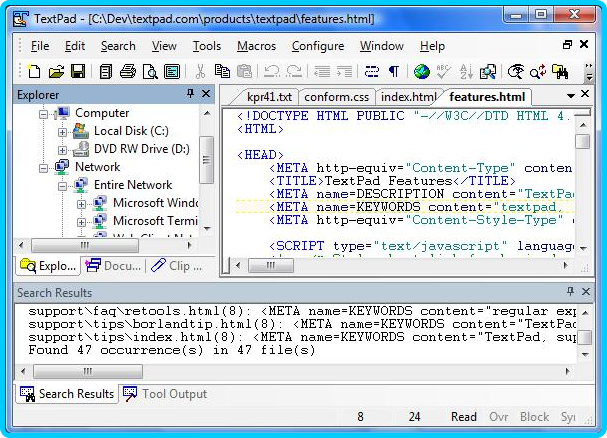This screenshot has height=438, width=607.
Task: Toggle word wrap toolbar button
Action: point(372,71)
